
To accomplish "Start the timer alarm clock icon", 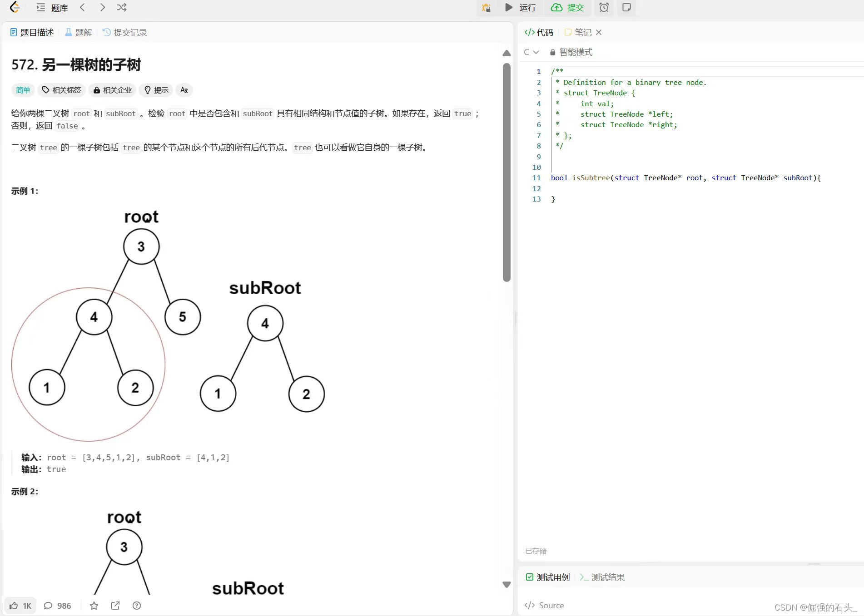I will click(604, 8).
